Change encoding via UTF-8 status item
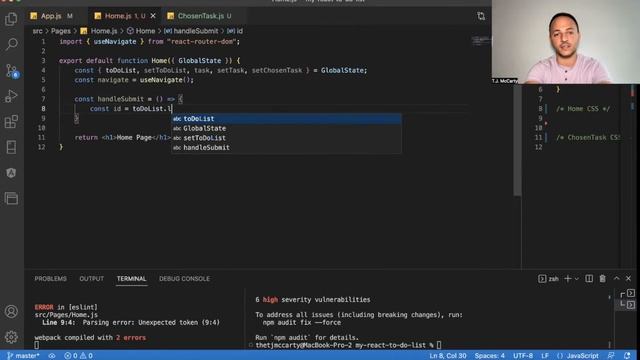 coord(523,356)
